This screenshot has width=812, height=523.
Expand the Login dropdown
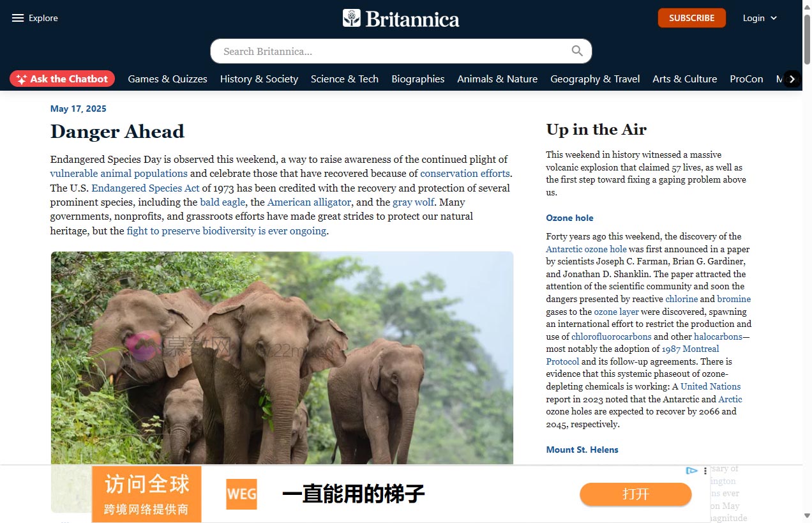point(760,18)
